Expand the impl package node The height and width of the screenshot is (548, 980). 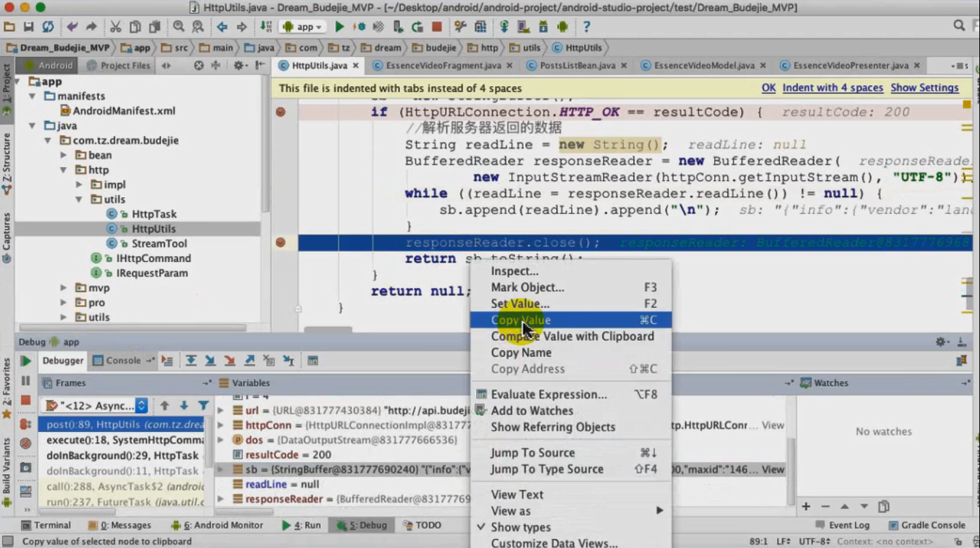point(79,185)
